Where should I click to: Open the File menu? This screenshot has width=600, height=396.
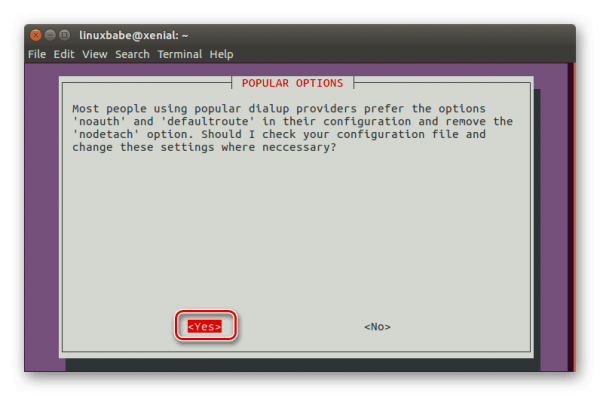(x=37, y=54)
